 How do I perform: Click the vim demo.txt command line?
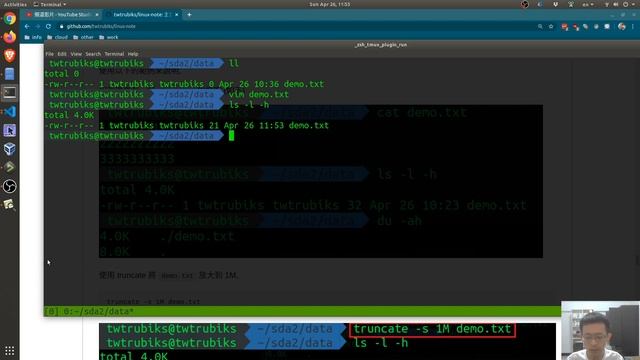coord(258,94)
